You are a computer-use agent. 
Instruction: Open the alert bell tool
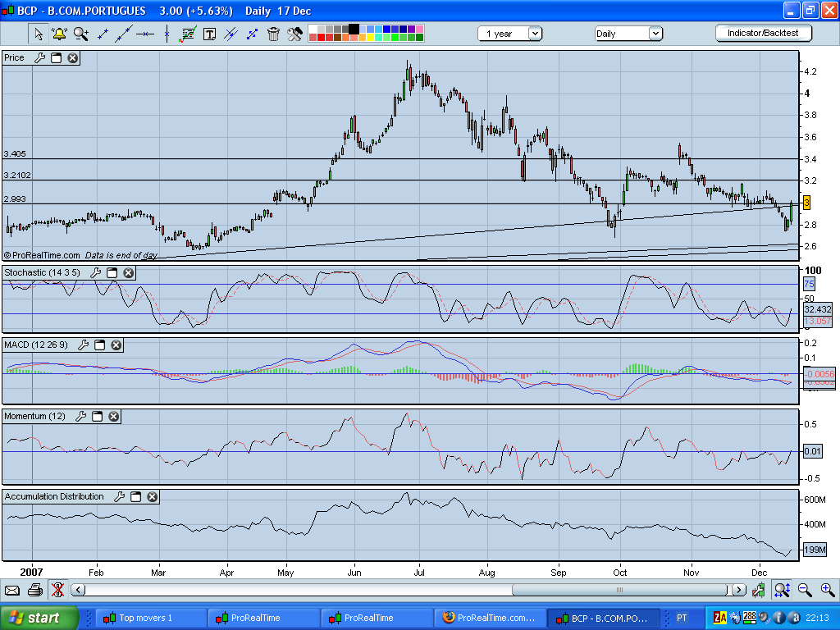pos(59,34)
